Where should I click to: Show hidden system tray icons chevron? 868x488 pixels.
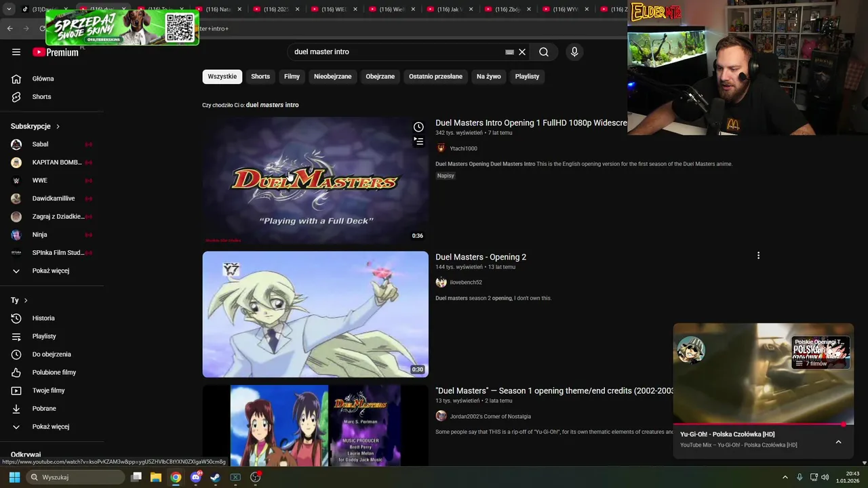click(785, 477)
